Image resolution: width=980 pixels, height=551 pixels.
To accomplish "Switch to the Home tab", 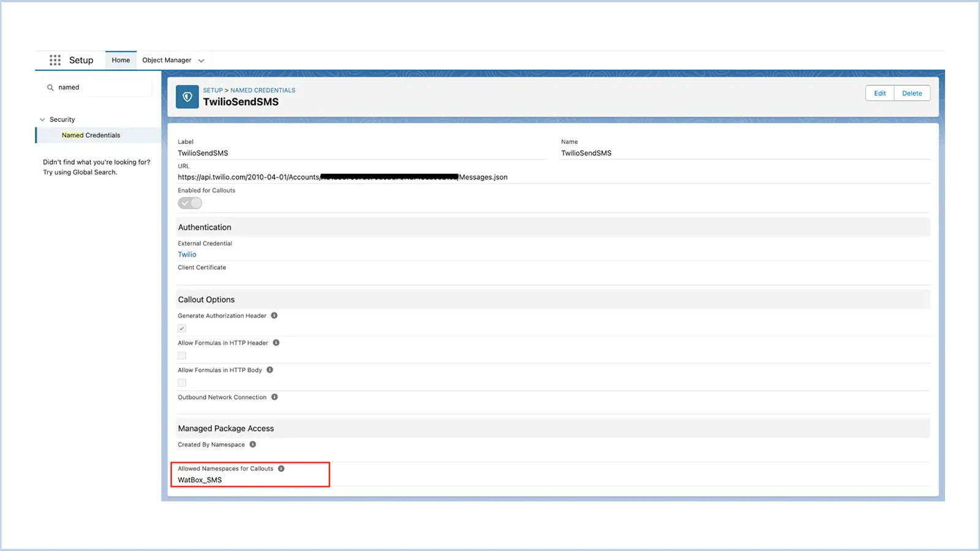I will [121, 60].
